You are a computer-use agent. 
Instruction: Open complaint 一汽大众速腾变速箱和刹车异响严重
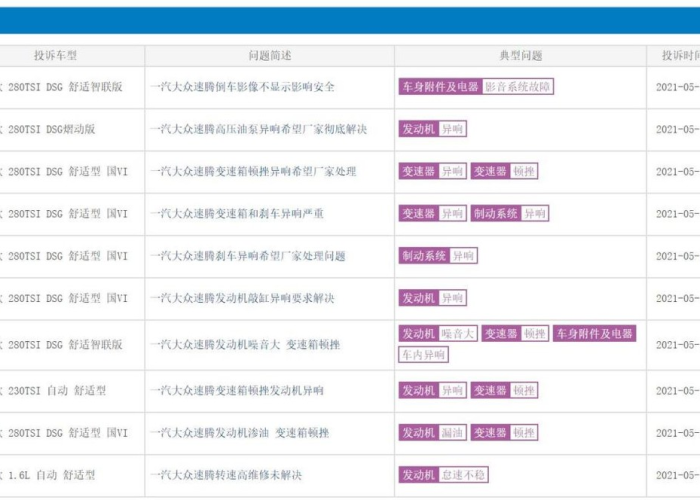237,214
